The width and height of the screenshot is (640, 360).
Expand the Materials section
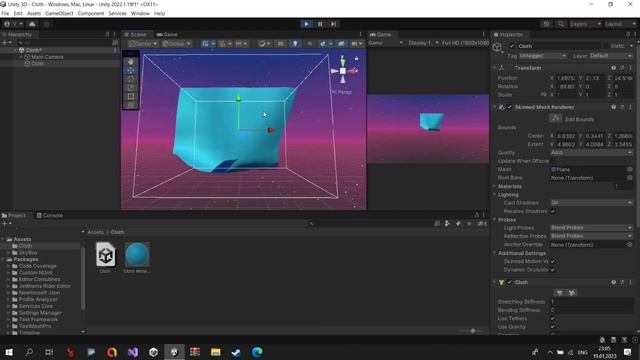pyautogui.click(x=495, y=186)
